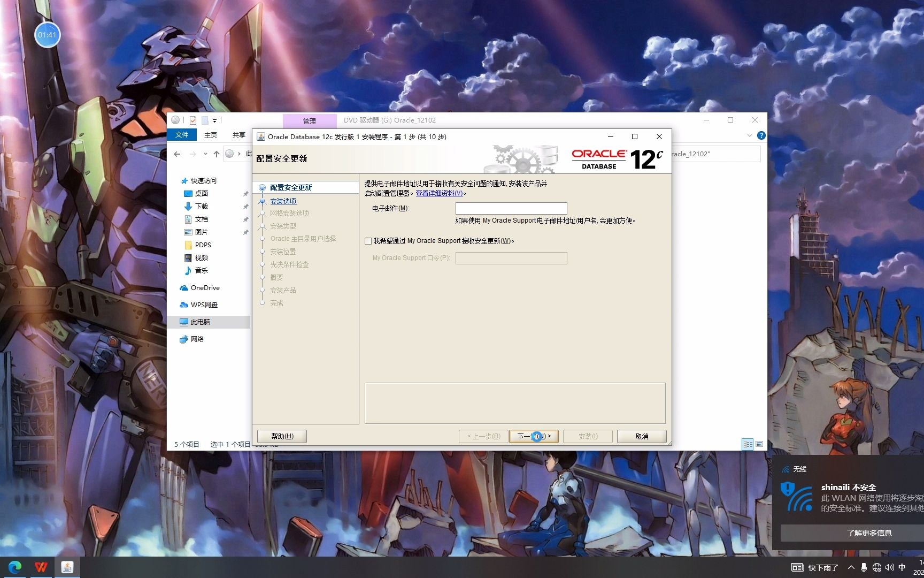Go up one folder level in File Explorer
Screen dimensions: 924x578
[216, 154]
